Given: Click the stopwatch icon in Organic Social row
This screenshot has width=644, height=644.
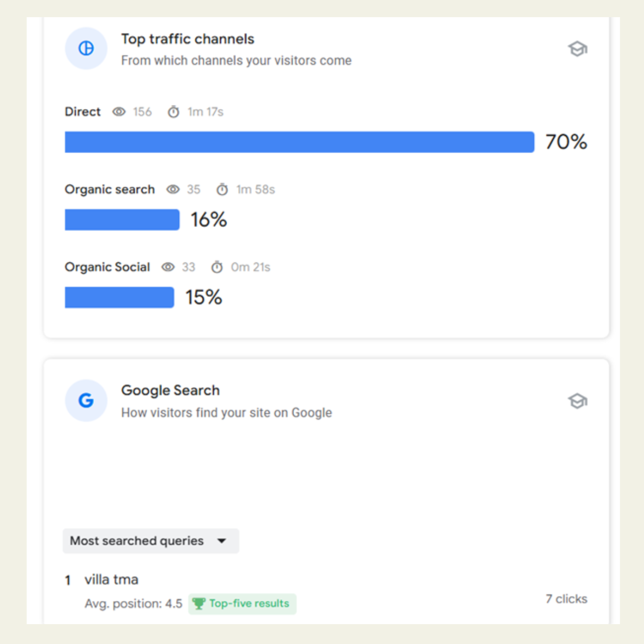Looking at the screenshot, I should pos(217,267).
